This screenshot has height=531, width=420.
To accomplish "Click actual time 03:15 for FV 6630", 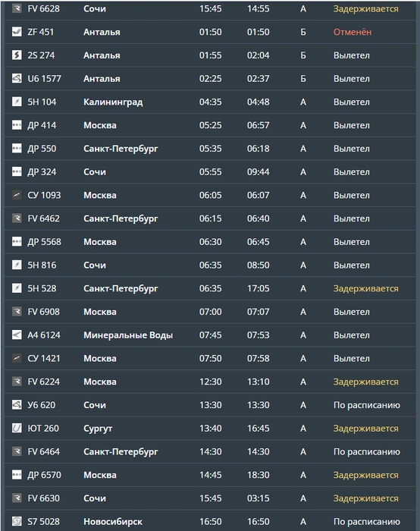I will pyautogui.click(x=259, y=498).
